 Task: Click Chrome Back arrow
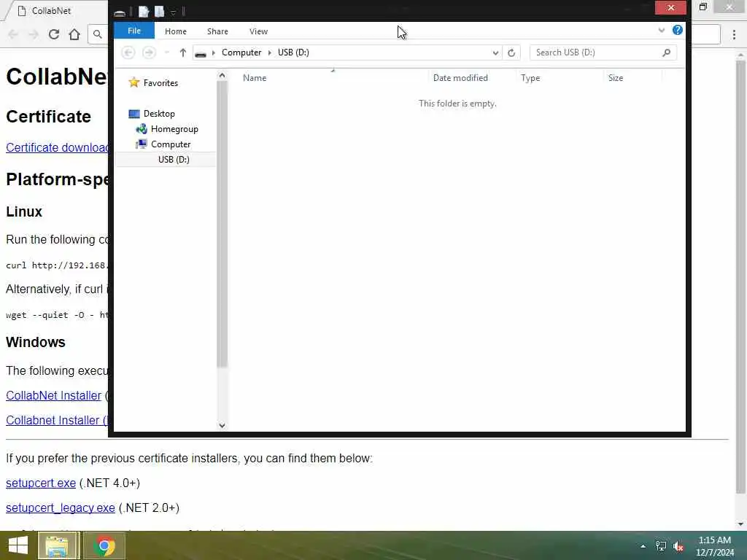click(x=13, y=34)
